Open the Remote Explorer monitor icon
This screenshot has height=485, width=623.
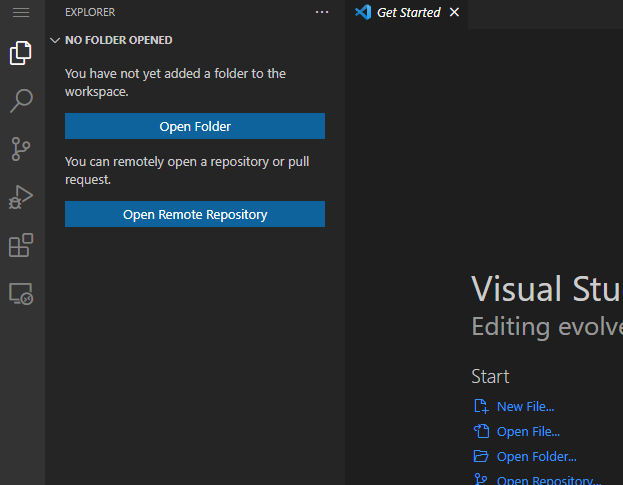point(21,294)
